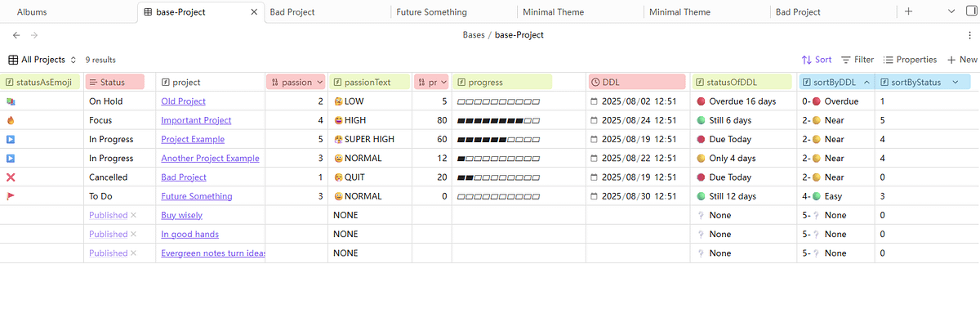Expand the All Projects view selector
Screen dimensions: 980x318
click(42, 60)
